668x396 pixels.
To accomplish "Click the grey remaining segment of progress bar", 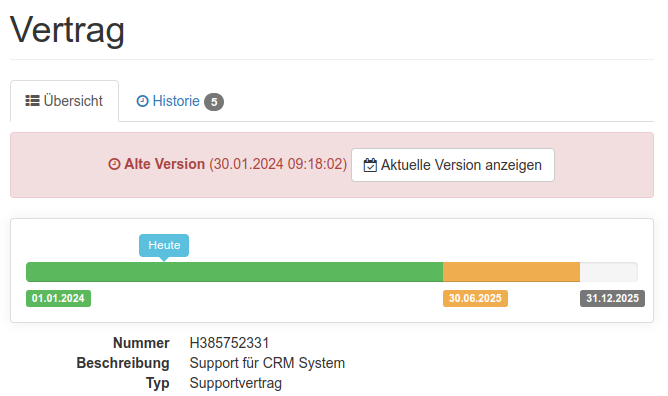I will coord(609,272).
